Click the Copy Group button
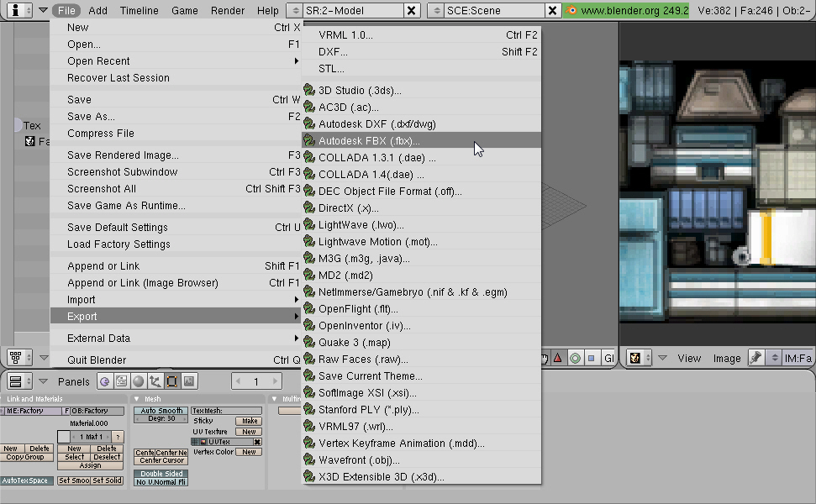Viewport: 816px width, 504px height. pos(27,457)
